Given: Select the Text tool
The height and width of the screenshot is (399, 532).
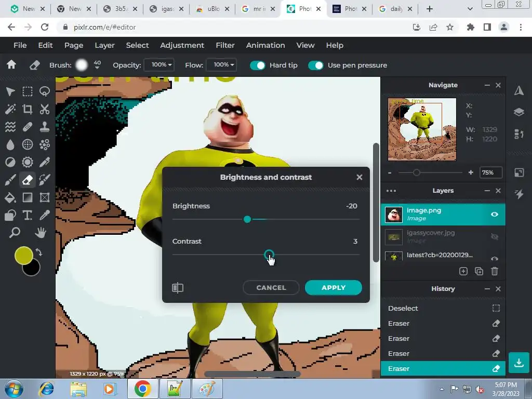Looking at the screenshot, I should click(28, 215).
